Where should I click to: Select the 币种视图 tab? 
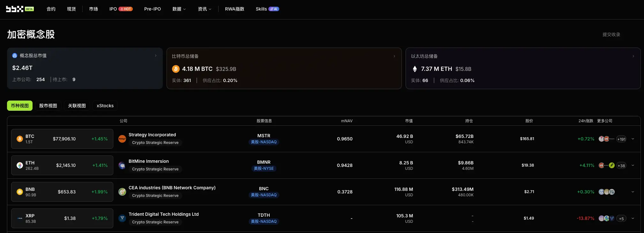click(20, 106)
